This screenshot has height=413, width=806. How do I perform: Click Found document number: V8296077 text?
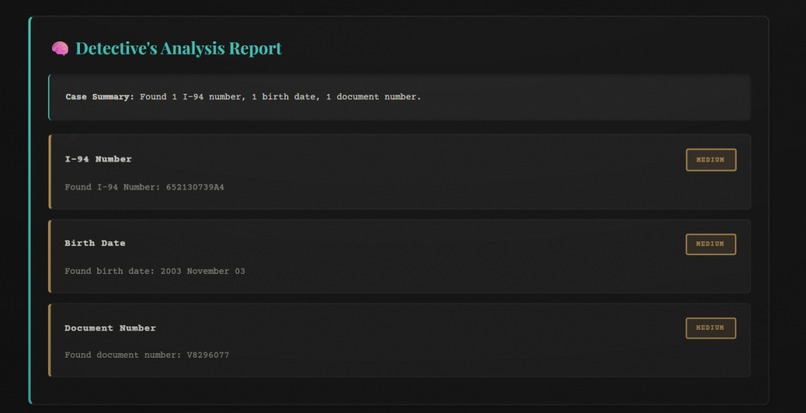point(147,355)
